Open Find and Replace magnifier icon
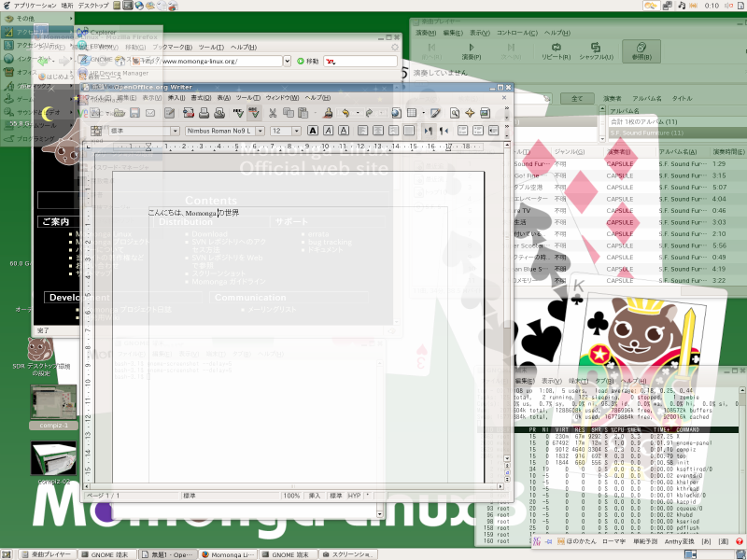Viewport: 747px width, 560px height. coord(455,113)
